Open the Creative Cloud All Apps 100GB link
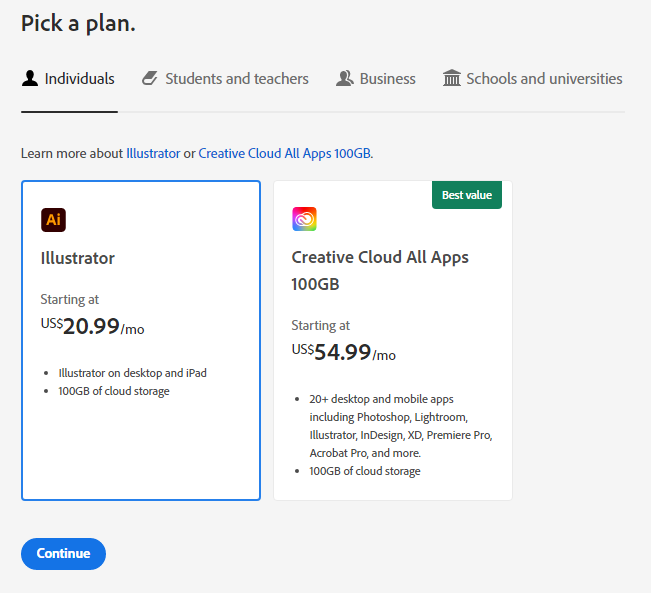 [x=285, y=153]
